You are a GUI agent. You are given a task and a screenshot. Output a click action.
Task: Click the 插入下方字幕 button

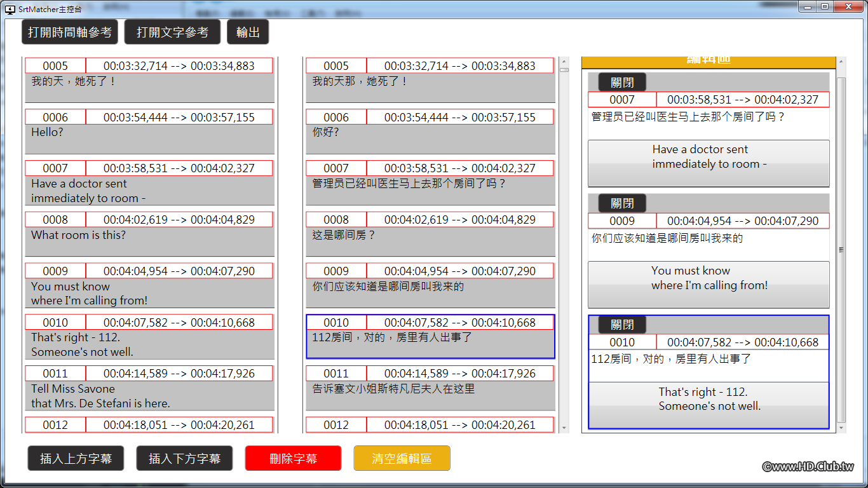184,458
